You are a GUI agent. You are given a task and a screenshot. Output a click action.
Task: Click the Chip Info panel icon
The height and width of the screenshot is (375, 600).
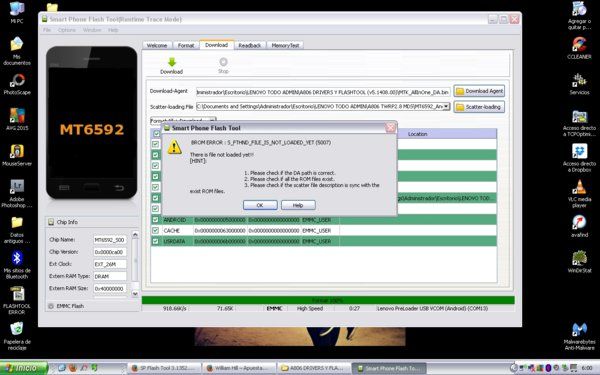pyautogui.click(x=51, y=222)
